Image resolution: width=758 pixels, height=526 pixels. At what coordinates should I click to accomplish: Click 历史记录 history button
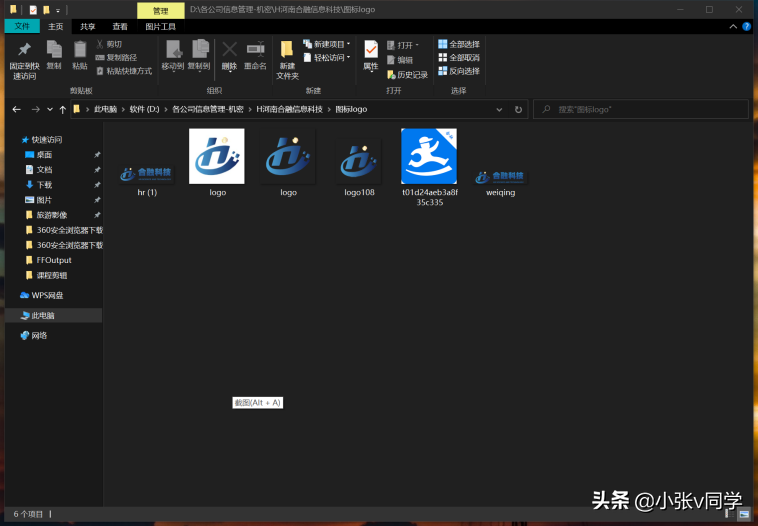coord(408,75)
